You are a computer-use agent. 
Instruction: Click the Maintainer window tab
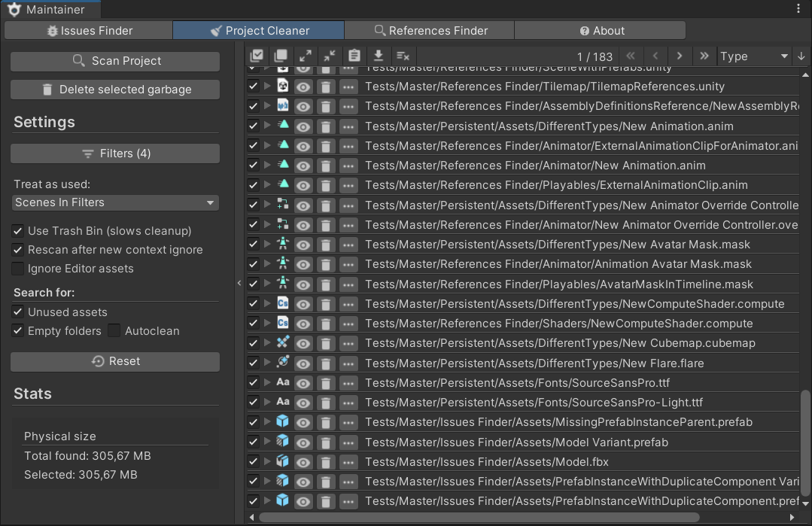pyautogui.click(x=50, y=9)
